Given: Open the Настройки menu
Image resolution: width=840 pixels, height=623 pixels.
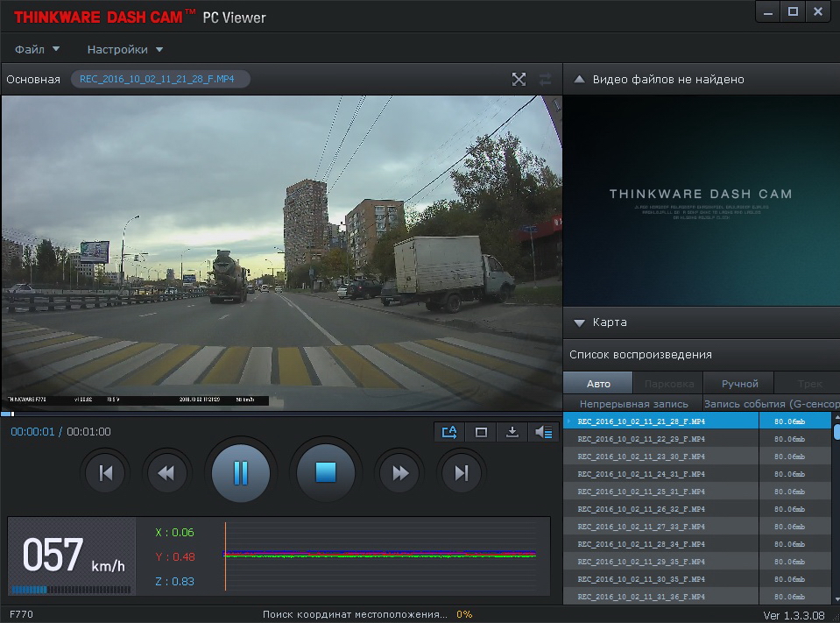Looking at the screenshot, I should 125,49.
